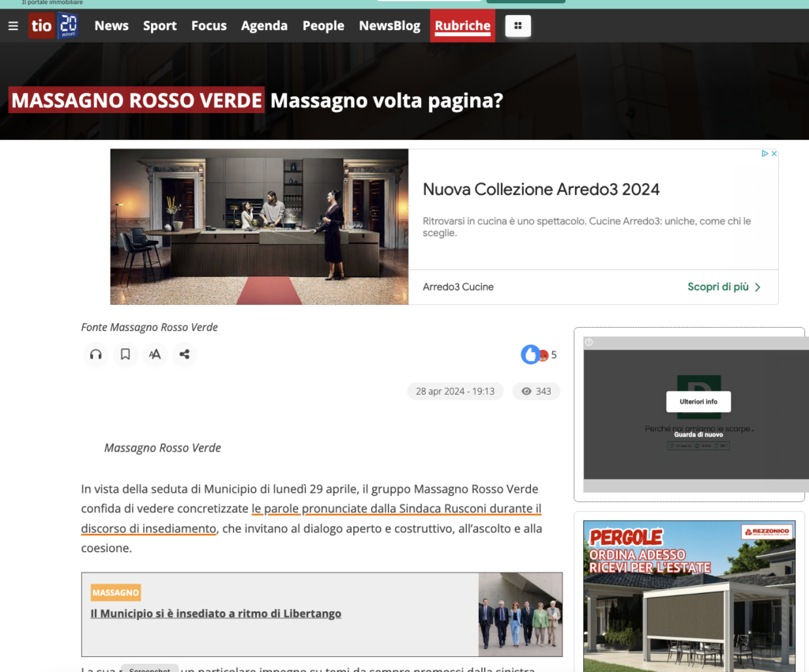Close the banner ad via the X icon
This screenshot has height=672, width=809.
tap(774, 152)
